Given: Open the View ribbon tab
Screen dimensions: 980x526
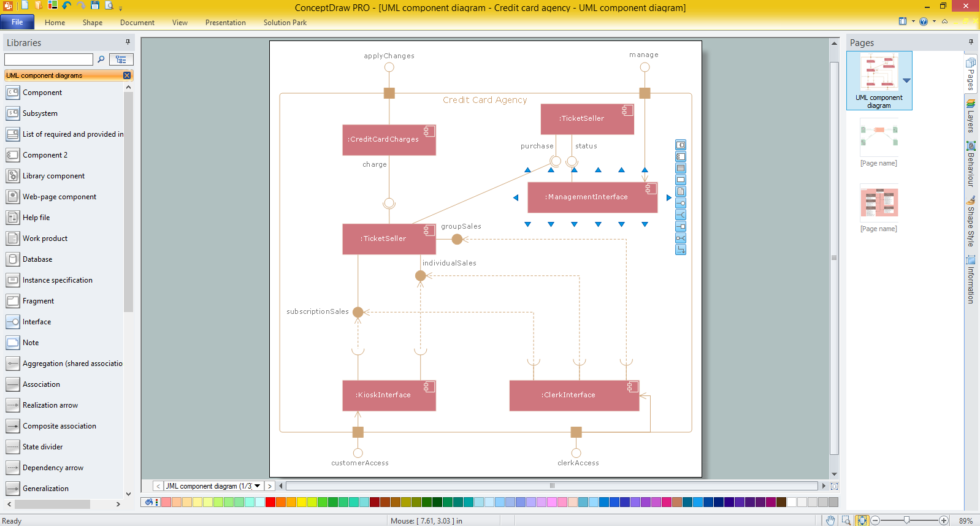Looking at the screenshot, I should coord(180,23).
